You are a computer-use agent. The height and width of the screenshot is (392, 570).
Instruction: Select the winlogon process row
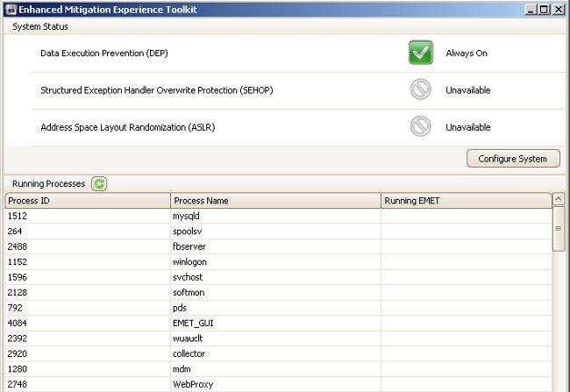279,262
